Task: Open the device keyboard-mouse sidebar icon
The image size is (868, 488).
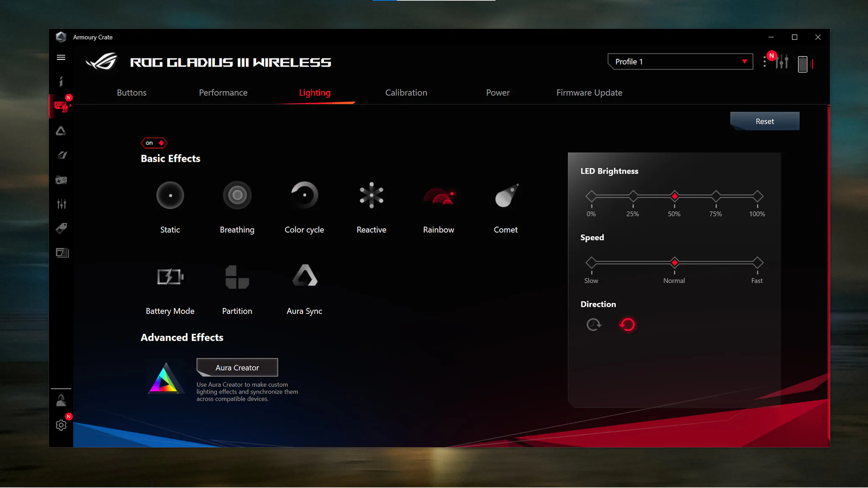Action: [61, 106]
